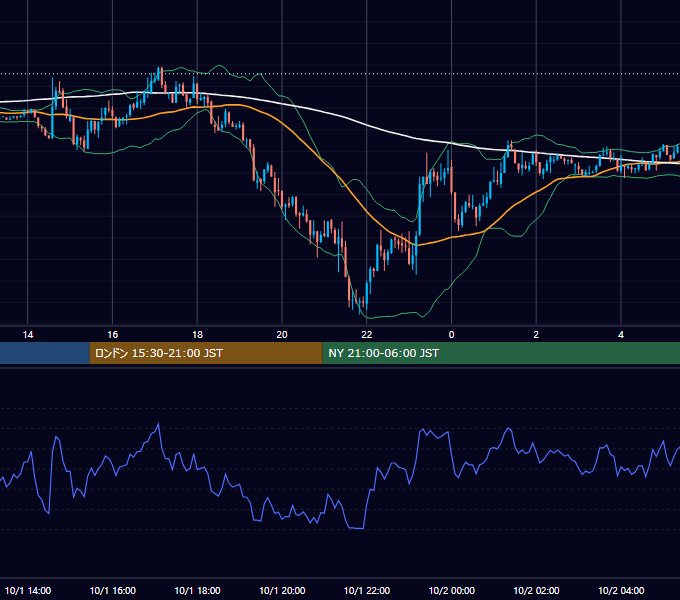Click the 10/1 14:00 oscillator axis label
Viewport: 680px width, 600px height.
(28, 590)
